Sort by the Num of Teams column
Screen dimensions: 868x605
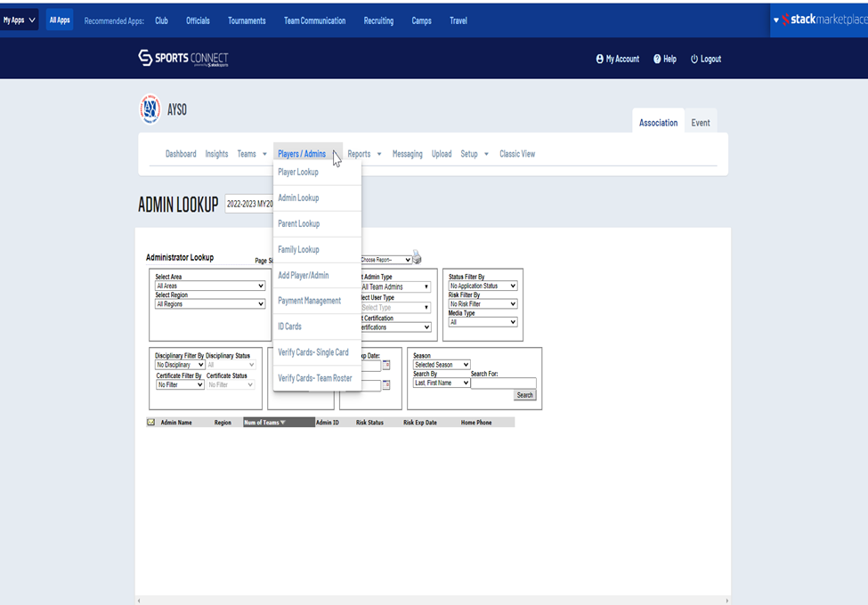[264, 423]
